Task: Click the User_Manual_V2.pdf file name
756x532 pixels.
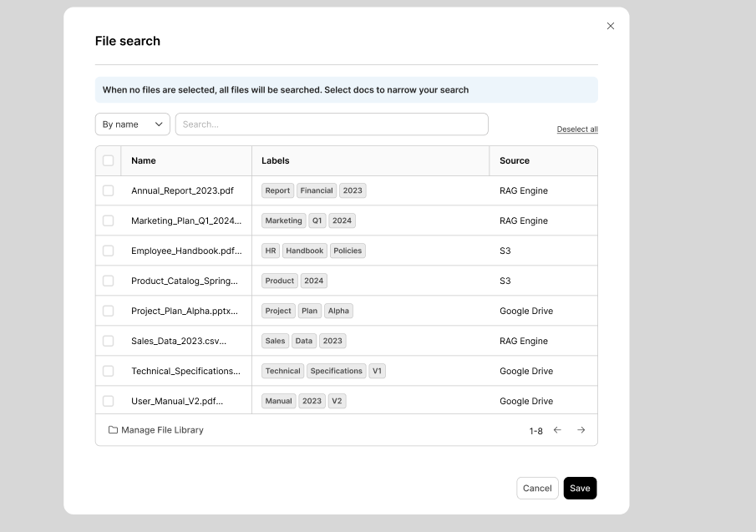Action: tap(177, 401)
